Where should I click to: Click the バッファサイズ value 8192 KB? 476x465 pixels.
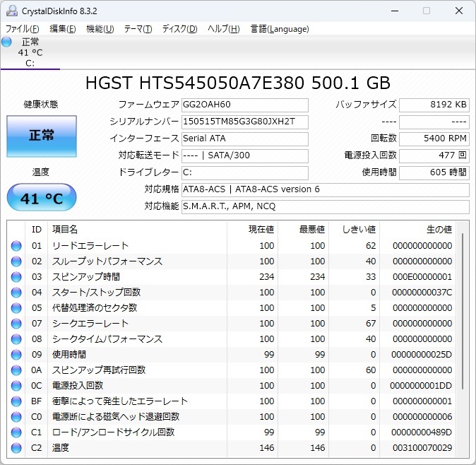click(x=434, y=105)
